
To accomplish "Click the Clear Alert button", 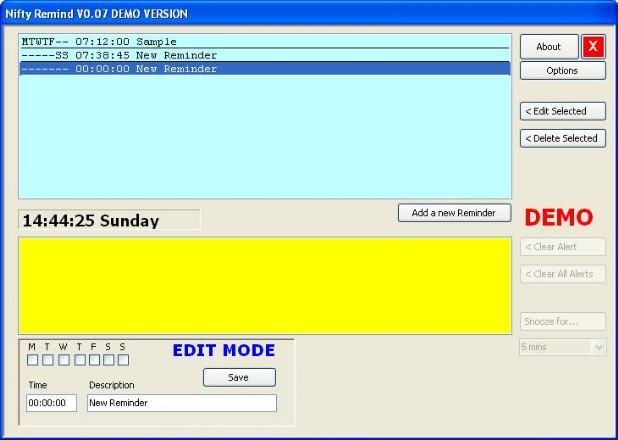I will click(x=562, y=247).
